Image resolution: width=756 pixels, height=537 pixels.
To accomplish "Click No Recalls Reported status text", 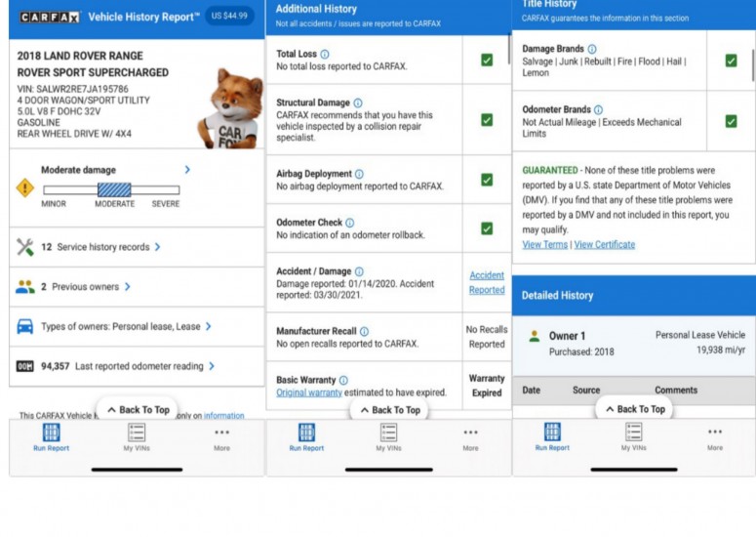I will point(487,337).
